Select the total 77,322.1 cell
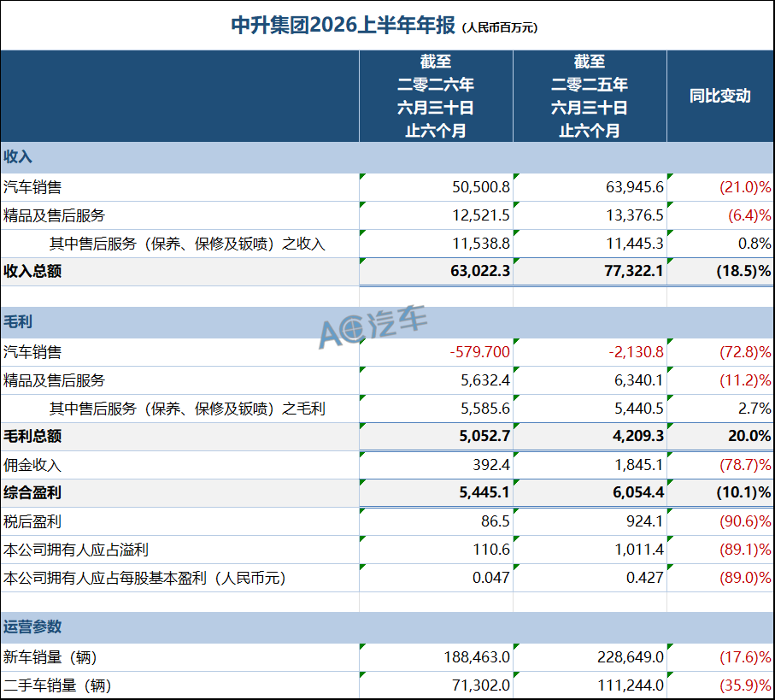The image size is (775, 700). (x=590, y=272)
